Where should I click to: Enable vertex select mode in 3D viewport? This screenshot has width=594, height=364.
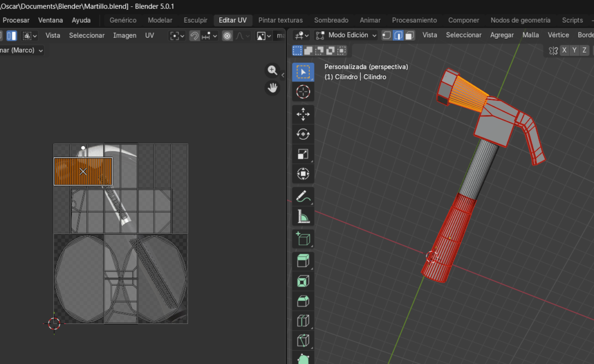click(x=387, y=35)
